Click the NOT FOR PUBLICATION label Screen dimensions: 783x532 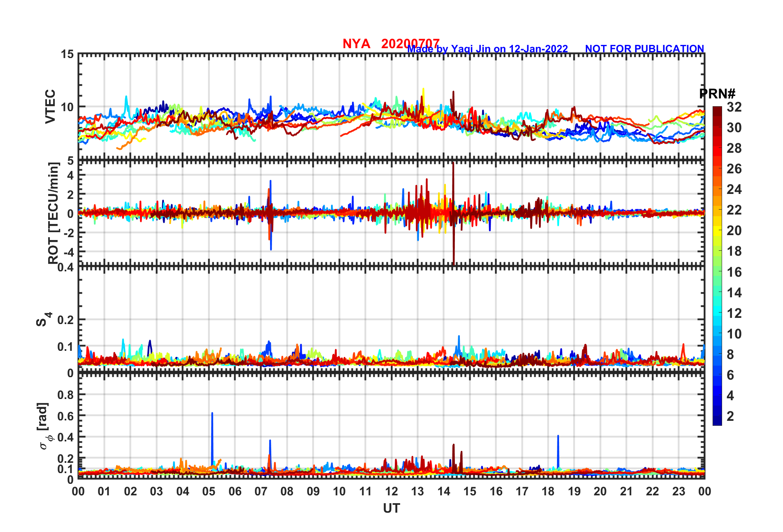[x=645, y=49]
